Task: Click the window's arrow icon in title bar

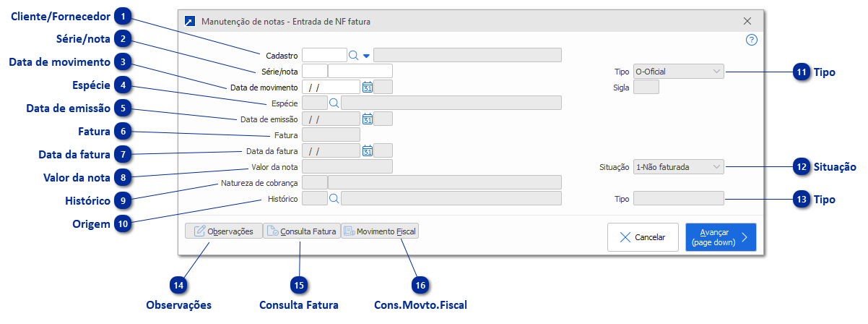Action: [x=190, y=22]
